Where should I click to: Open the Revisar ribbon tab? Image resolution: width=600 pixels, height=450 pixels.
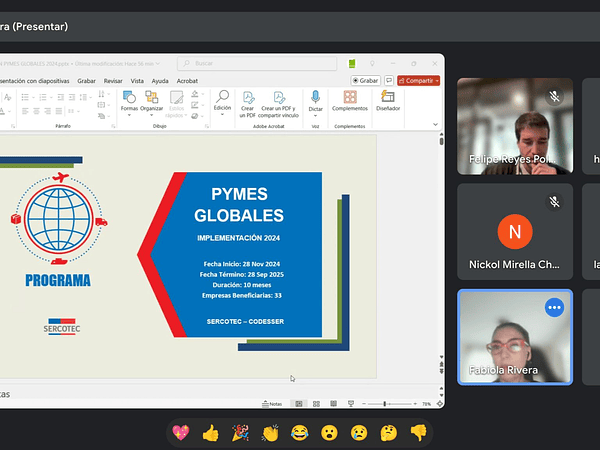113,80
